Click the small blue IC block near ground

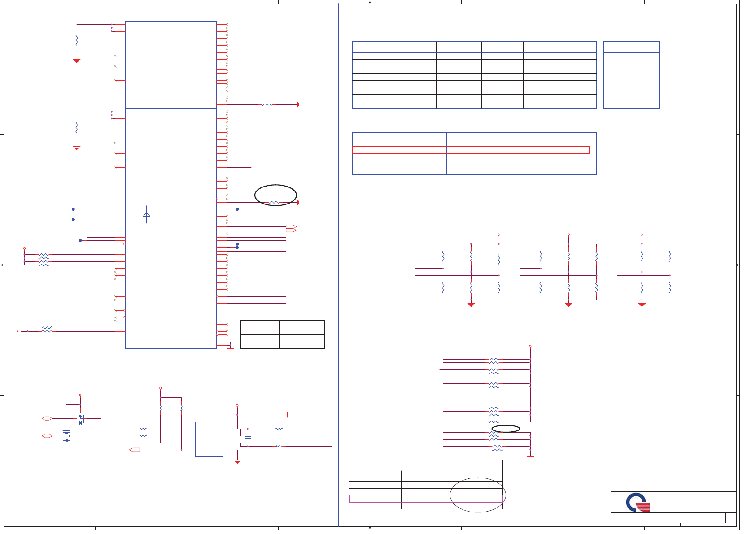pyautogui.click(x=209, y=439)
